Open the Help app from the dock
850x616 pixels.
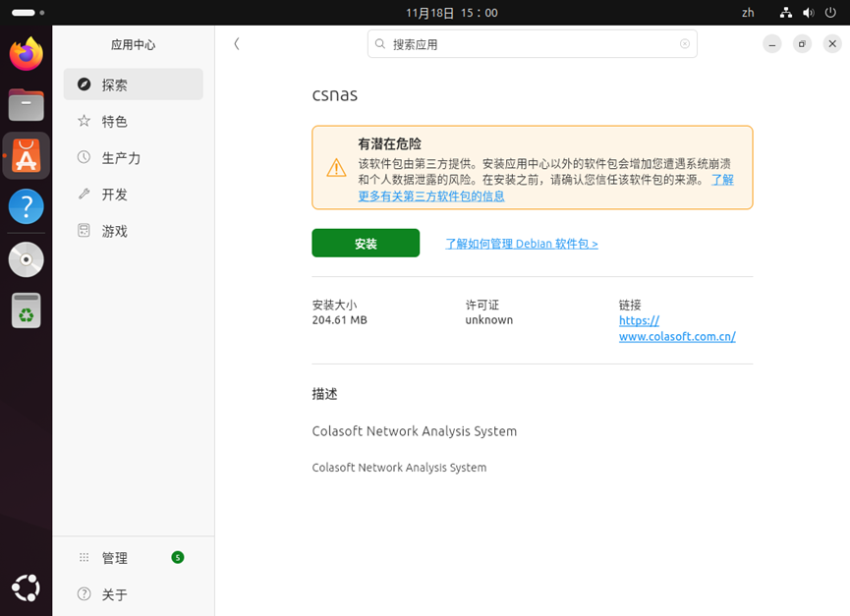click(26, 206)
